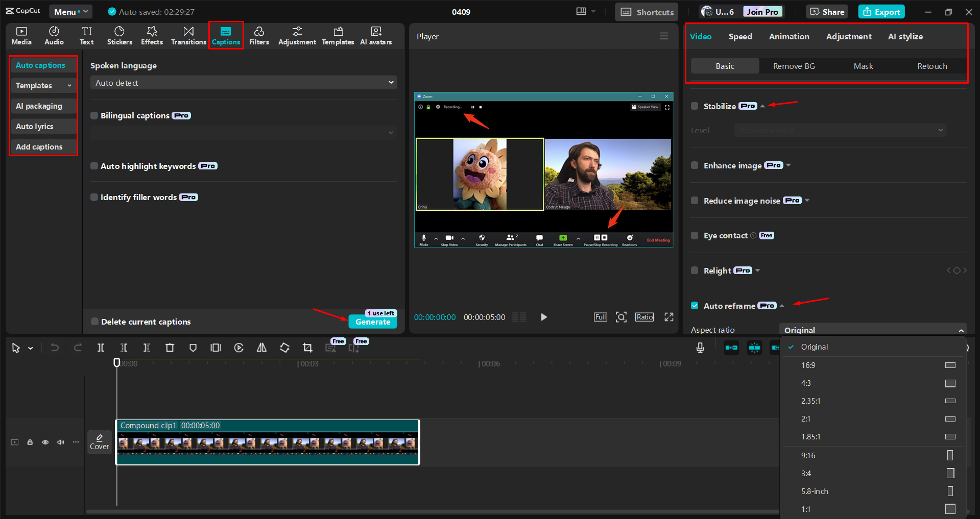Click the mirror flip icon
980x519 pixels.
coord(261,348)
